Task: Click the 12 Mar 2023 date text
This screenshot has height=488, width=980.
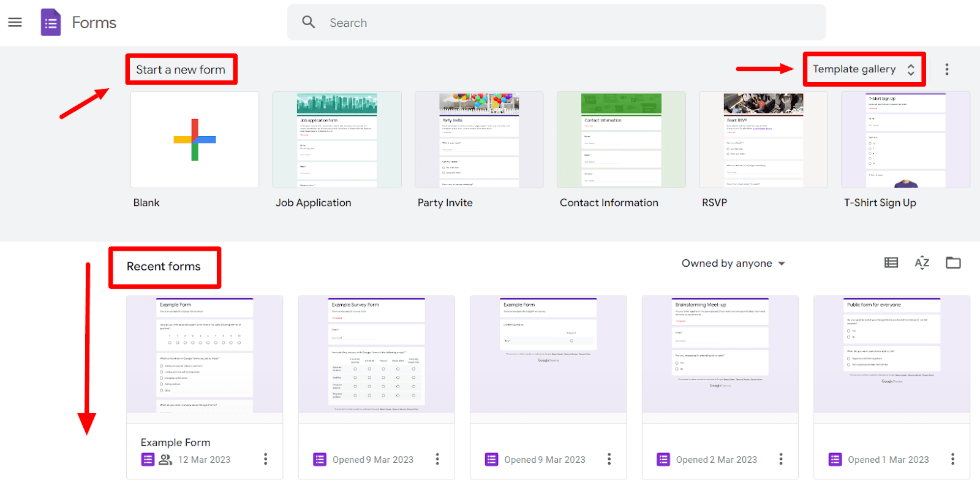Action: pyautogui.click(x=204, y=460)
